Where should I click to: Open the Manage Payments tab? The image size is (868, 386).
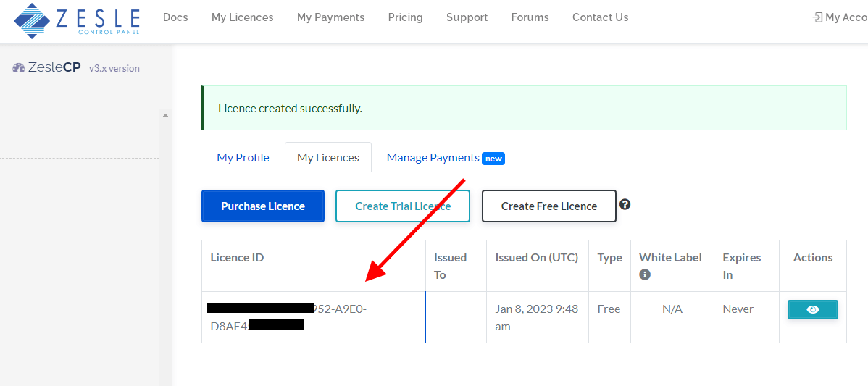pyautogui.click(x=433, y=158)
